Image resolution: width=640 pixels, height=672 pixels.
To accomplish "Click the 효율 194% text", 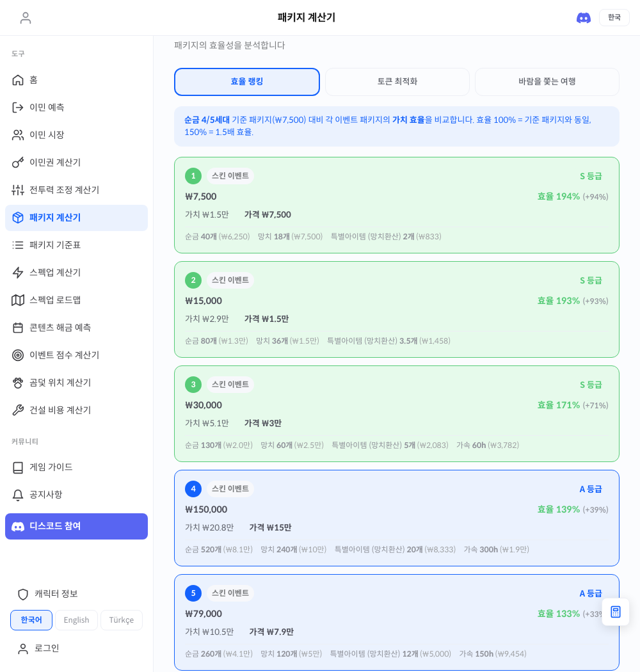I will (x=559, y=196).
